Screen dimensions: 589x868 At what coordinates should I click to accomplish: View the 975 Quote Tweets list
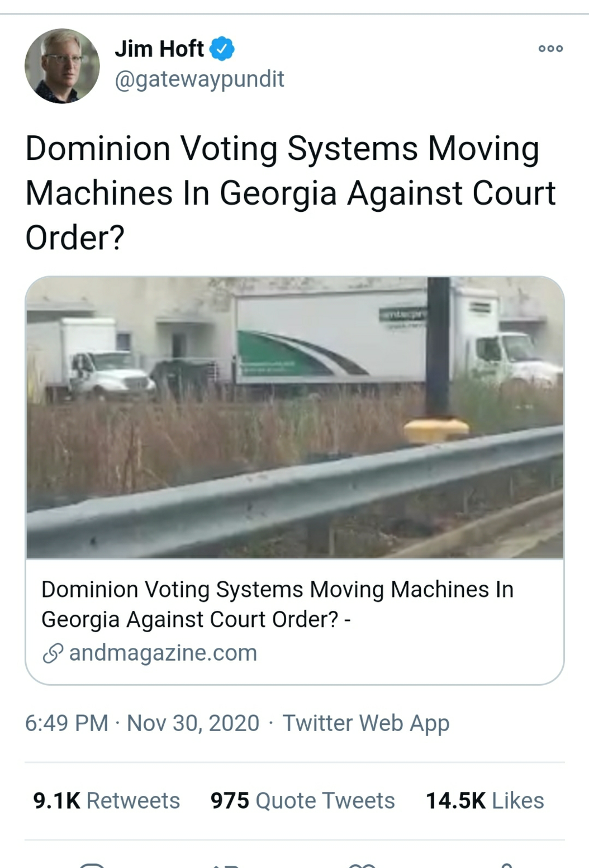[302, 800]
